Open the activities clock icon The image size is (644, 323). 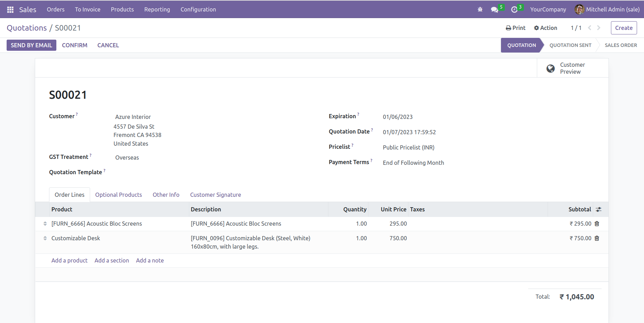[514, 9]
